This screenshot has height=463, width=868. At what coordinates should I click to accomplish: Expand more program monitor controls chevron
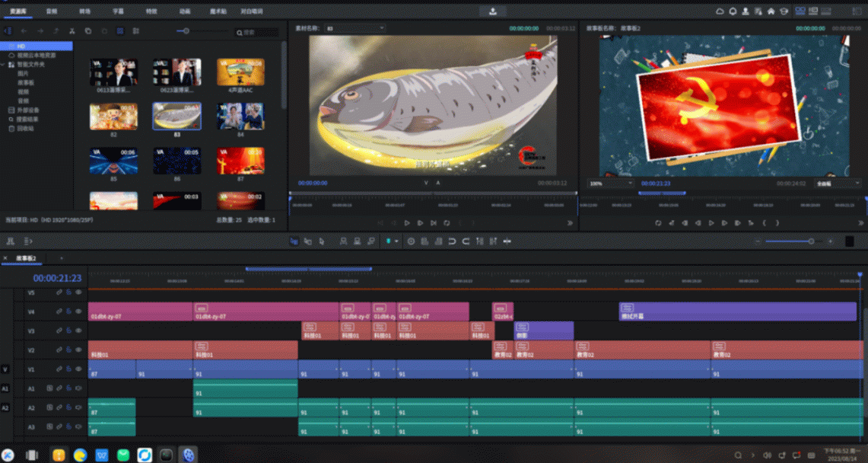(860, 222)
